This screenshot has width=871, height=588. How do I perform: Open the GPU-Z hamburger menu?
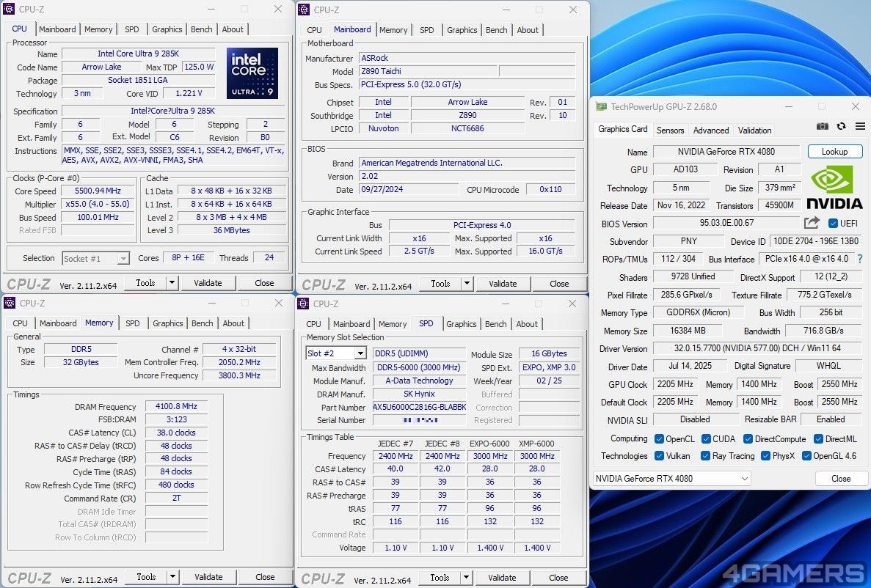point(860,127)
